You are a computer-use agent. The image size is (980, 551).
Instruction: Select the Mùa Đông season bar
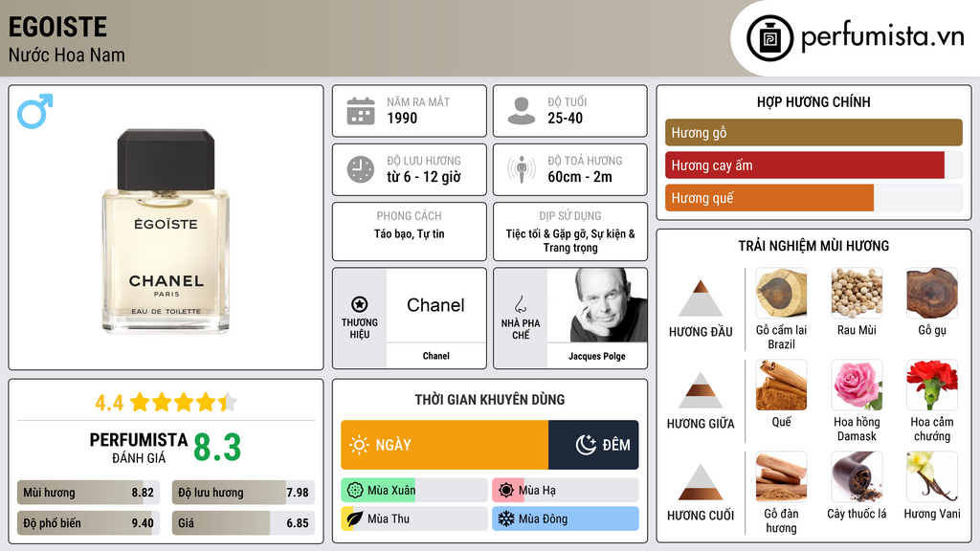point(566,518)
